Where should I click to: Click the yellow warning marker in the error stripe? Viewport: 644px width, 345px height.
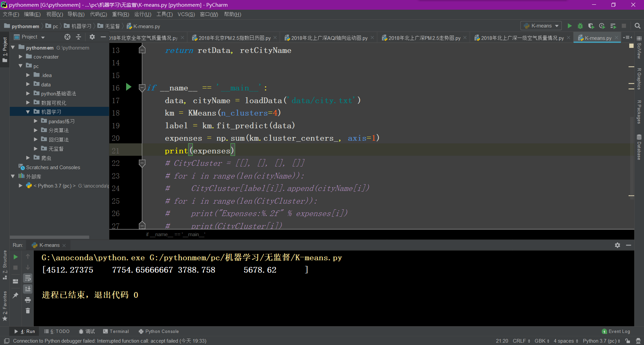pos(631,46)
